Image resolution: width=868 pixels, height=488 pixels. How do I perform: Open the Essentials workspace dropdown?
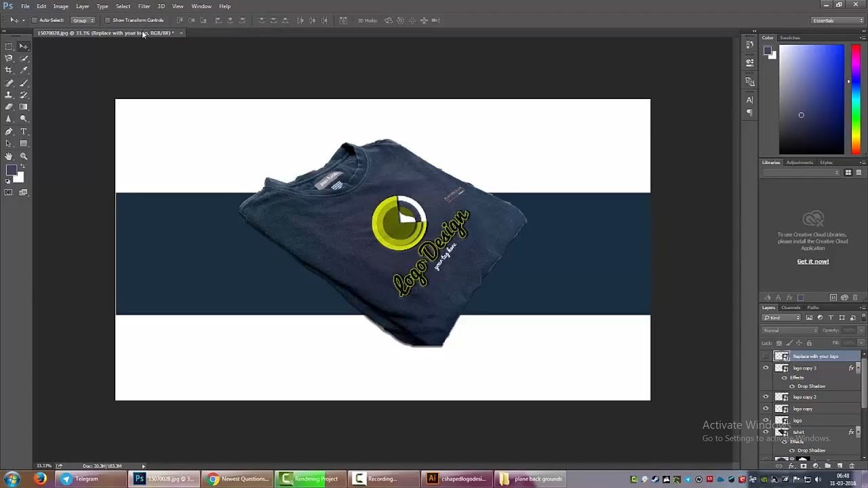[838, 20]
